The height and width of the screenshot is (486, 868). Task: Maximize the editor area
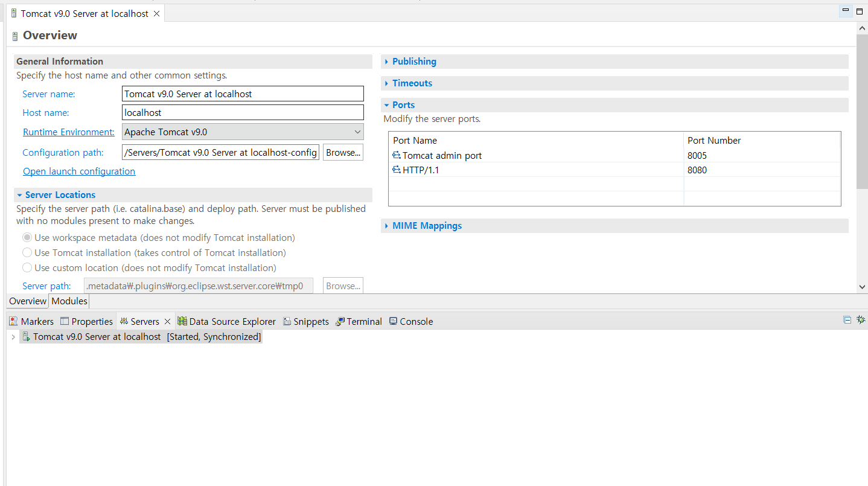coord(861,11)
